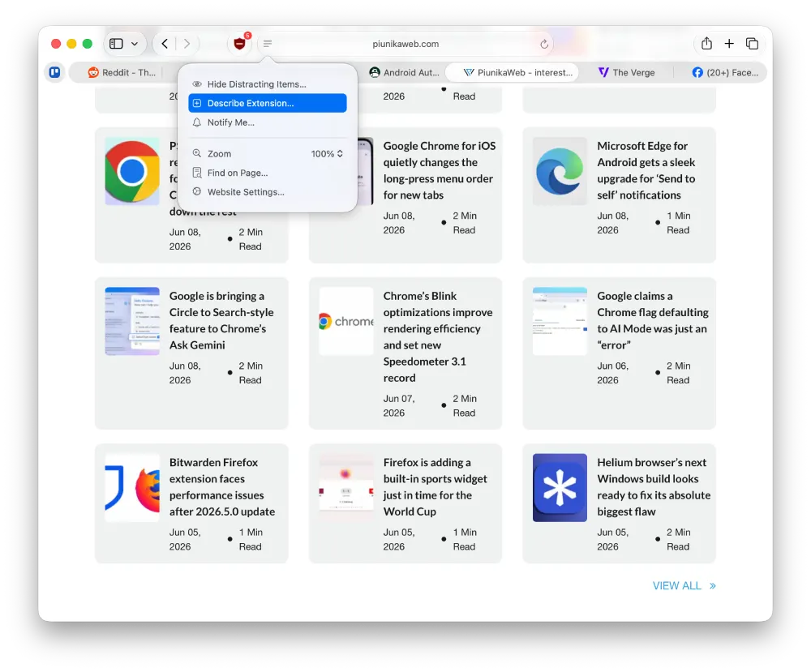Image resolution: width=811 pixels, height=672 pixels.
Task: Open the 100% zoom level stepper
Action: pyautogui.click(x=327, y=153)
